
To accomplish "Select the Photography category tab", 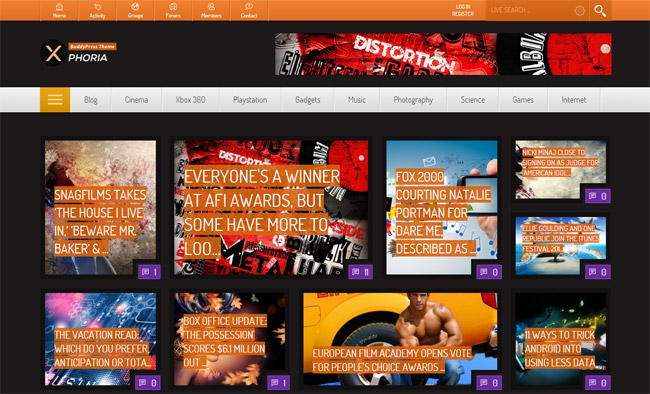I will pos(413,100).
